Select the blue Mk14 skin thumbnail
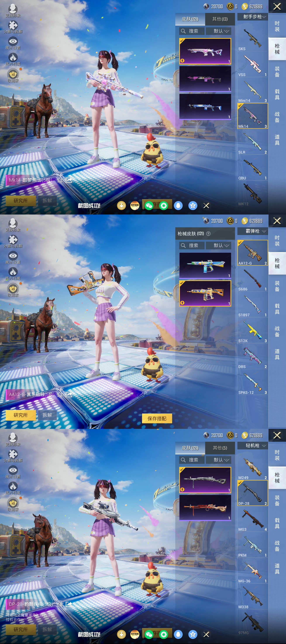Image resolution: width=286 pixels, height=644 pixels. [205, 107]
